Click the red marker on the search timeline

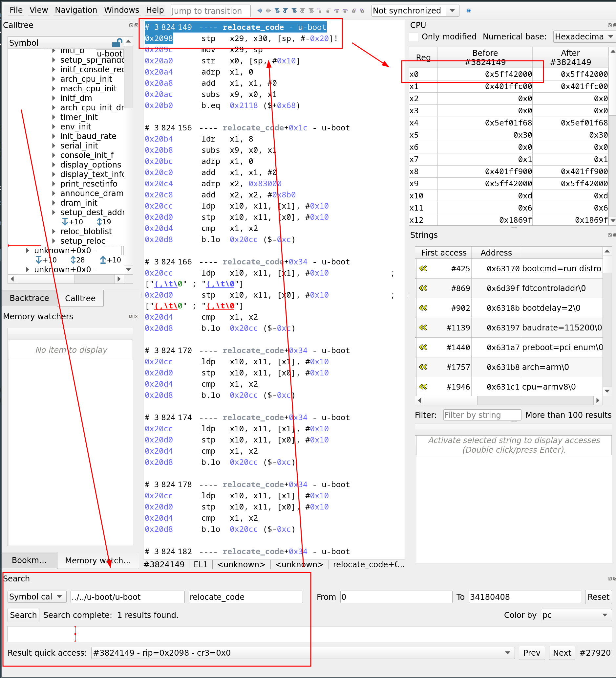coord(75,634)
